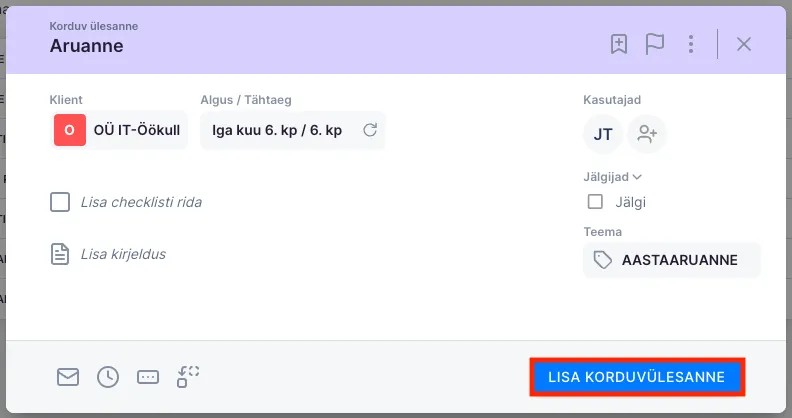Viewport: 792px width, 418px height.
Task: Open the three-dot more options menu
Action: pyautogui.click(x=690, y=44)
